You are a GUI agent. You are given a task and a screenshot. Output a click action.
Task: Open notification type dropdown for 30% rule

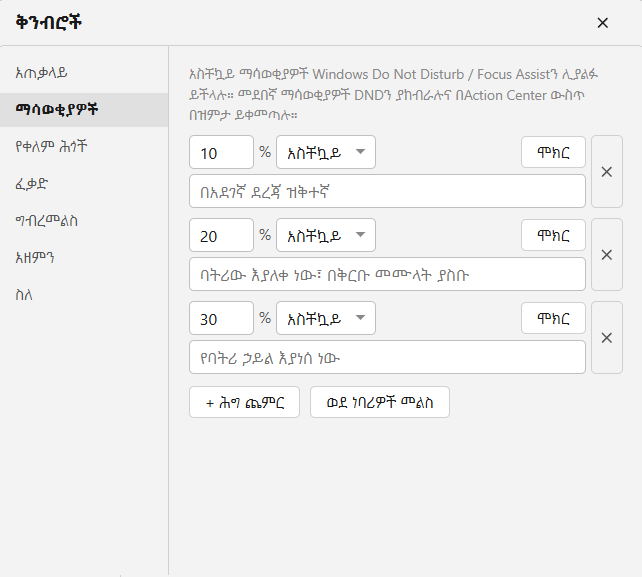[x=326, y=318]
